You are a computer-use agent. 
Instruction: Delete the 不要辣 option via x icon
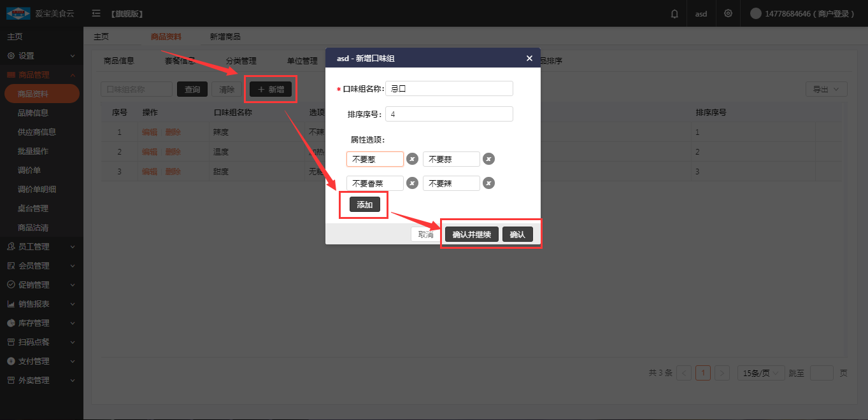click(488, 183)
